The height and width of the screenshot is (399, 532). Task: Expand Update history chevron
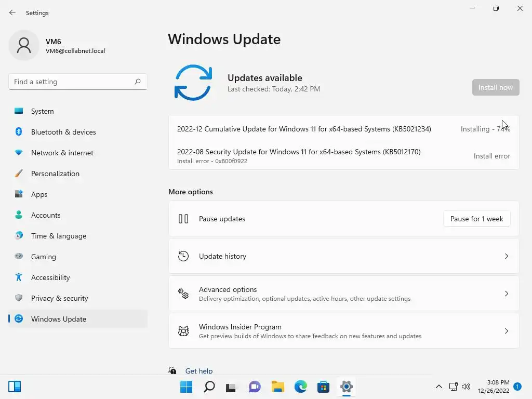coord(506,256)
